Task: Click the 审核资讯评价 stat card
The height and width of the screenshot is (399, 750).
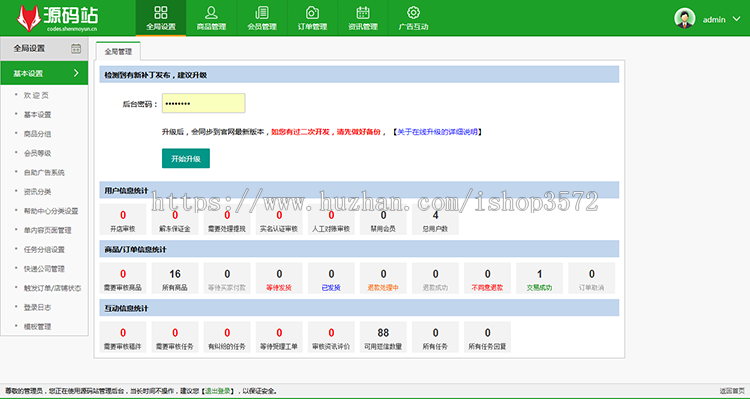Action: tap(331, 337)
